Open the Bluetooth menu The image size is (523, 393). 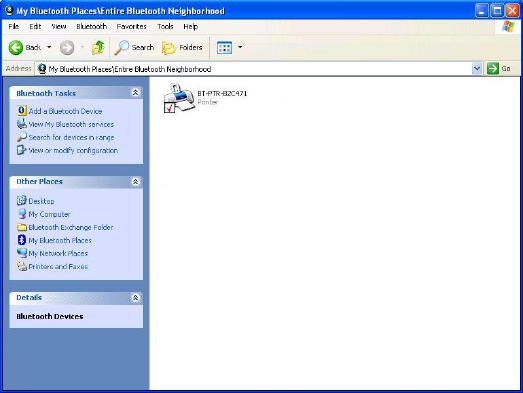91,26
